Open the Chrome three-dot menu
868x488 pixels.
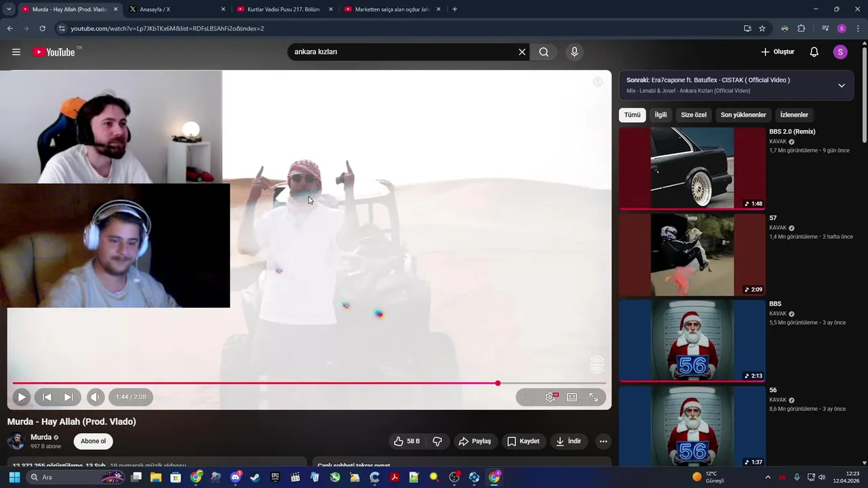(x=858, y=28)
